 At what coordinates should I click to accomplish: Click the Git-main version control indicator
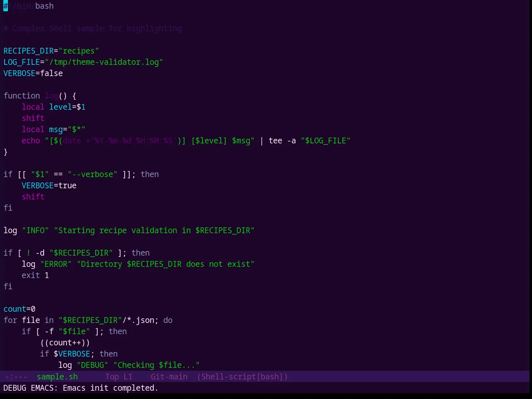pos(169,377)
